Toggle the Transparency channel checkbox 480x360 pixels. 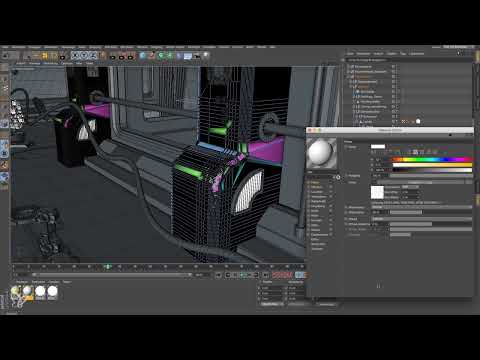[331, 197]
